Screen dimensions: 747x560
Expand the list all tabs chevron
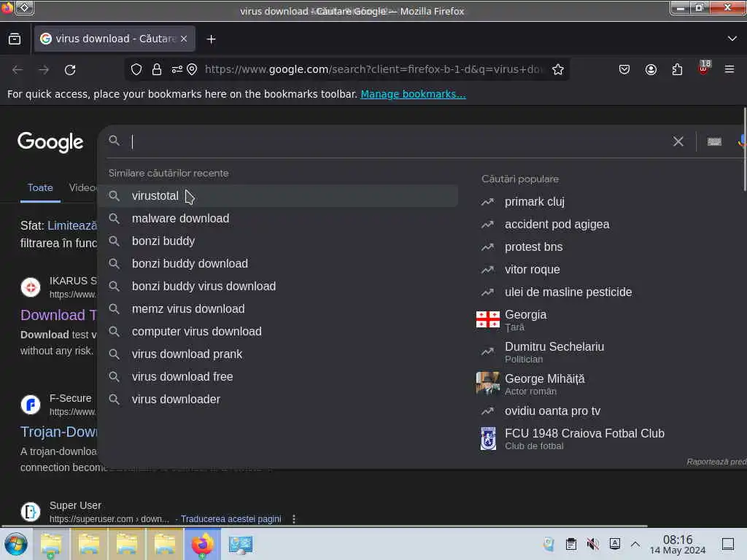pos(732,39)
